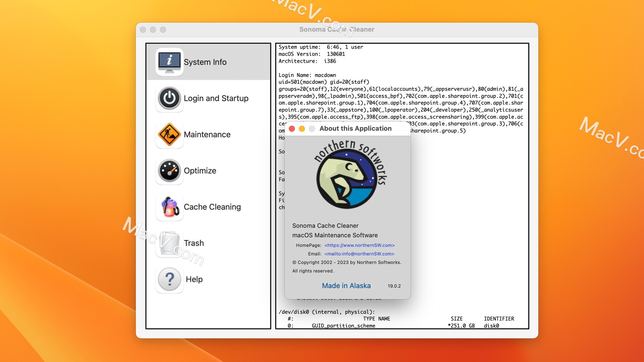Click the Sonoma Cache Cleaner name in About
Viewport: 644px width, 362px height.
(325, 226)
